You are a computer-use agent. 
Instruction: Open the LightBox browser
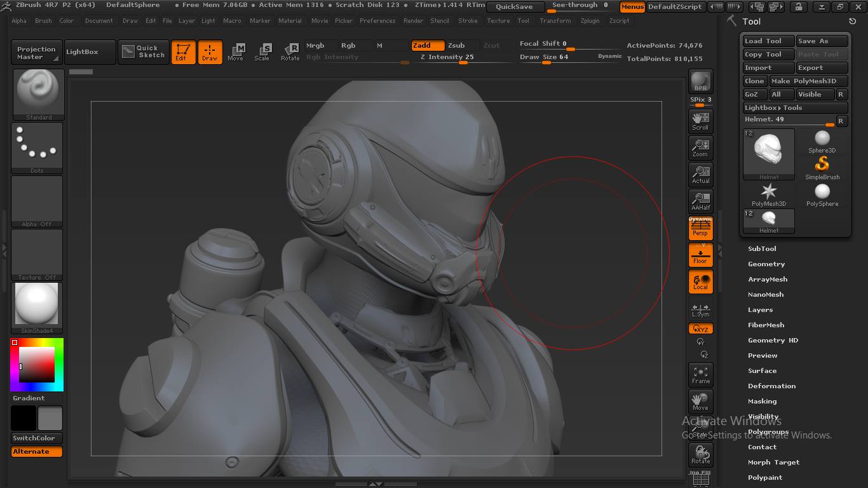tap(90, 52)
